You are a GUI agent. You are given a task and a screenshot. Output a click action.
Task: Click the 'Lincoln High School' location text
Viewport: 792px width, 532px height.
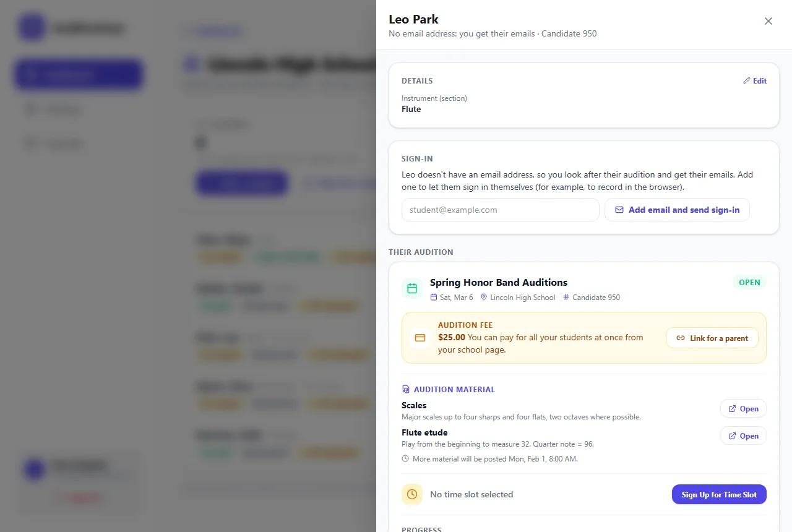pyautogui.click(x=523, y=298)
